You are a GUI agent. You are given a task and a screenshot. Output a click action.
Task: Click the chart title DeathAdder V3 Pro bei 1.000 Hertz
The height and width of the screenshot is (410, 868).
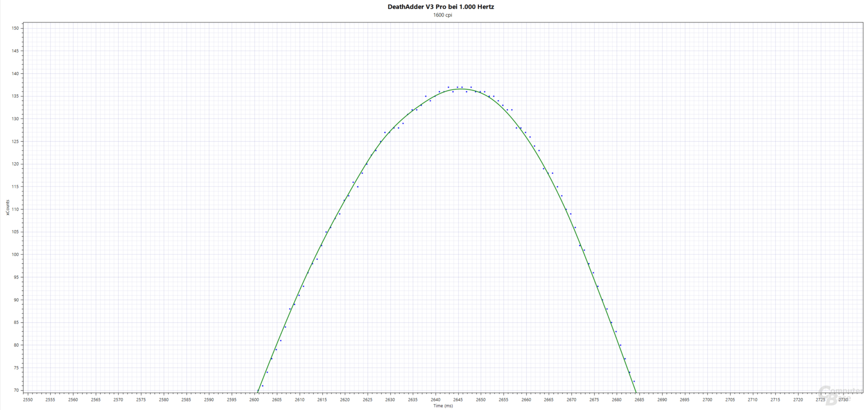point(441,7)
